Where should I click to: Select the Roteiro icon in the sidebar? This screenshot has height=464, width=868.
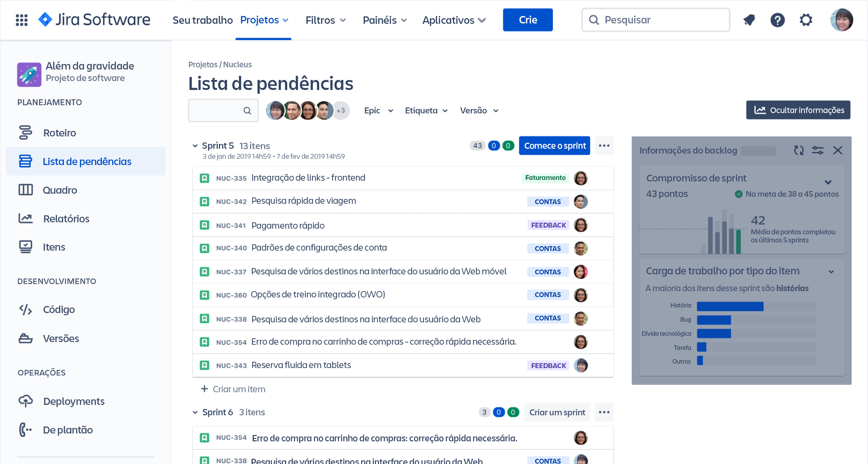coord(25,133)
